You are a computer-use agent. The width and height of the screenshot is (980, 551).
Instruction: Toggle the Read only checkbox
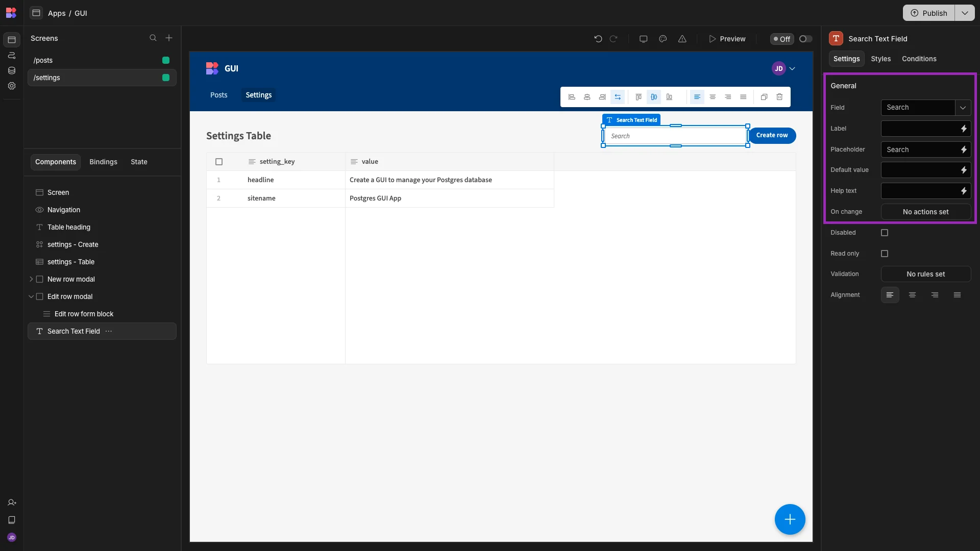[885, 254]
